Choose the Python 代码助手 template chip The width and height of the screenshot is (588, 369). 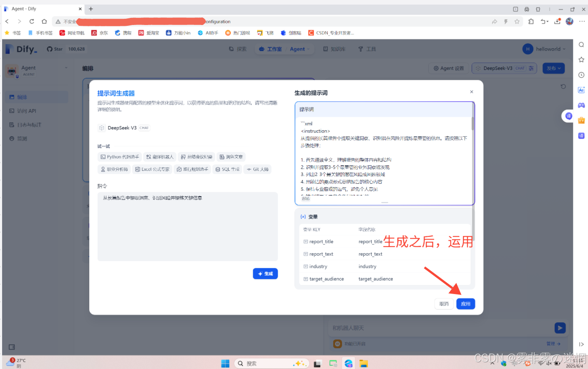pos(120,157)
